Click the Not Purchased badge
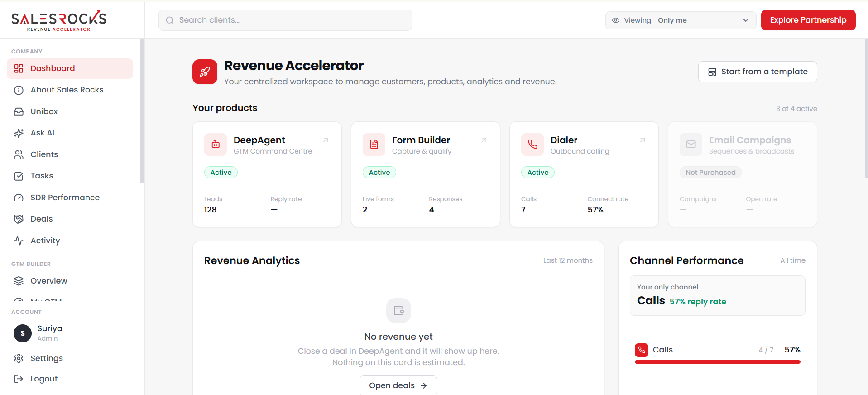868x395 pixels. point(710,173)
